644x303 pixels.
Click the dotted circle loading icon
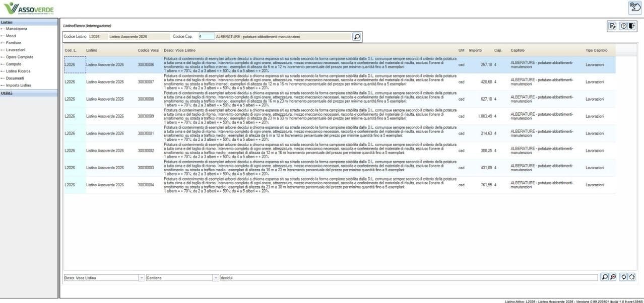632,277
